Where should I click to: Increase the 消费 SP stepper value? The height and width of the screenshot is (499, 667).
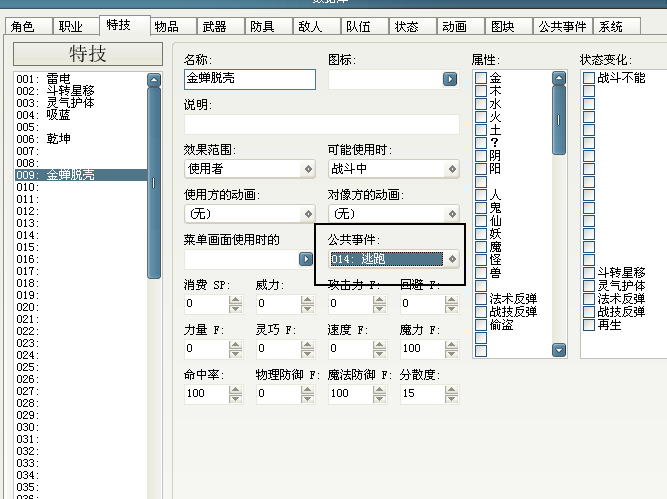[235, 299]
